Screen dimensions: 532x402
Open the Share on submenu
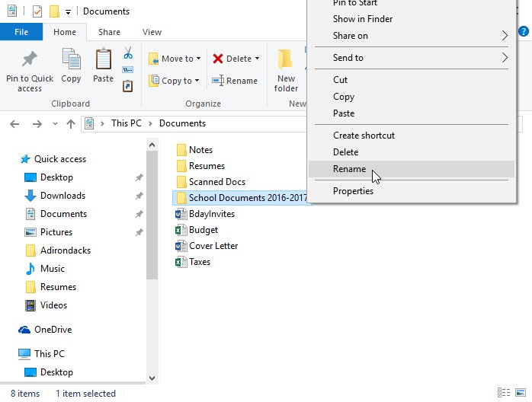coord(412,36)
